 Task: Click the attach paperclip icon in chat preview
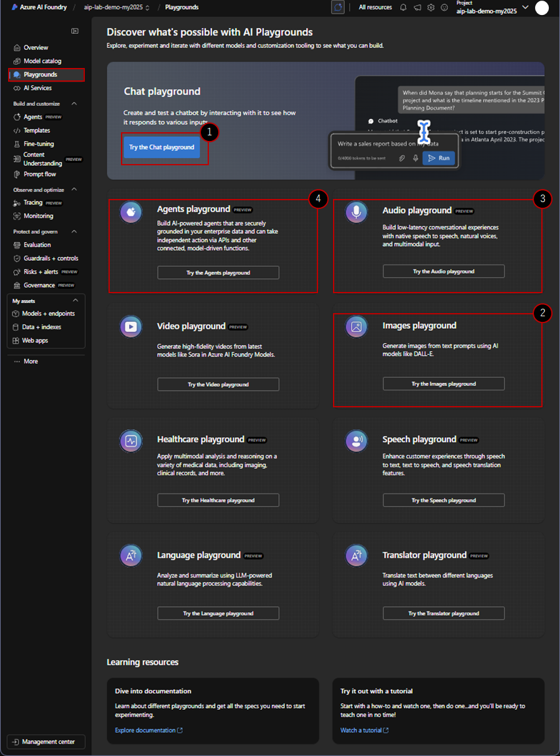[402, 158]
